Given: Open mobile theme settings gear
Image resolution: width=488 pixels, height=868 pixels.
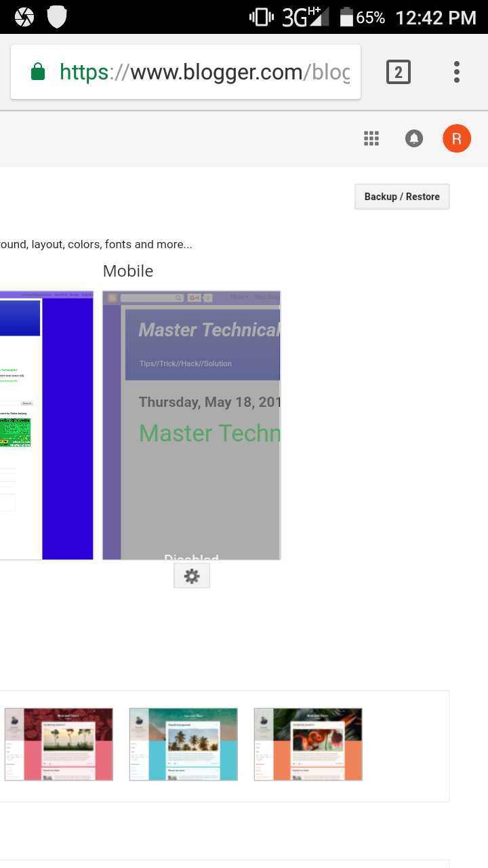Looking at the screenshot, I should pyautogui.click(x=192, y=576).
